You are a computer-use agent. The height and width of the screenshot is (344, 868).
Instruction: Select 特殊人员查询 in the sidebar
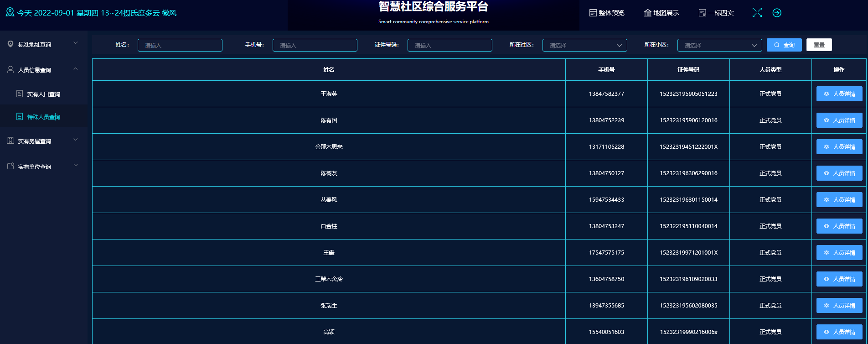[x=43, y=117]
